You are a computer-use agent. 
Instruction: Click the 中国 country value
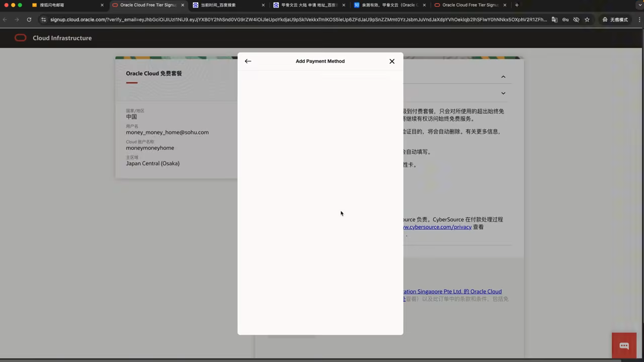pos(131,117)
